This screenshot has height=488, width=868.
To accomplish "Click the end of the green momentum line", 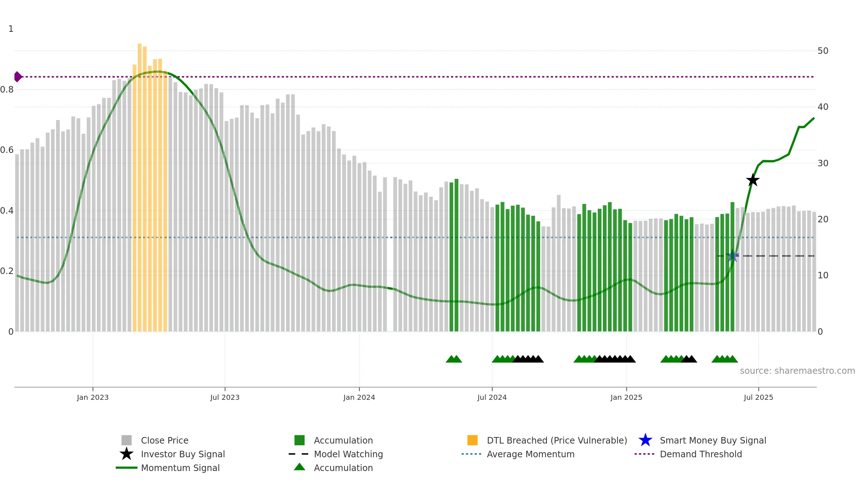I will point(814,118).
